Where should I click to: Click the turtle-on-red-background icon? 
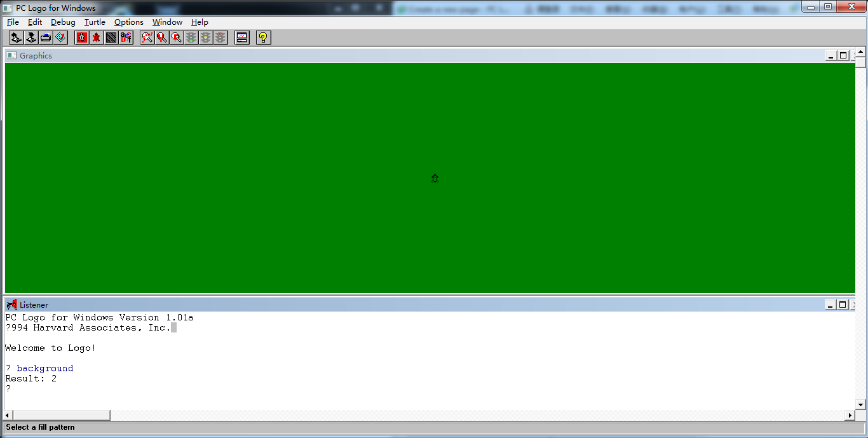click(x=82, y=38)
